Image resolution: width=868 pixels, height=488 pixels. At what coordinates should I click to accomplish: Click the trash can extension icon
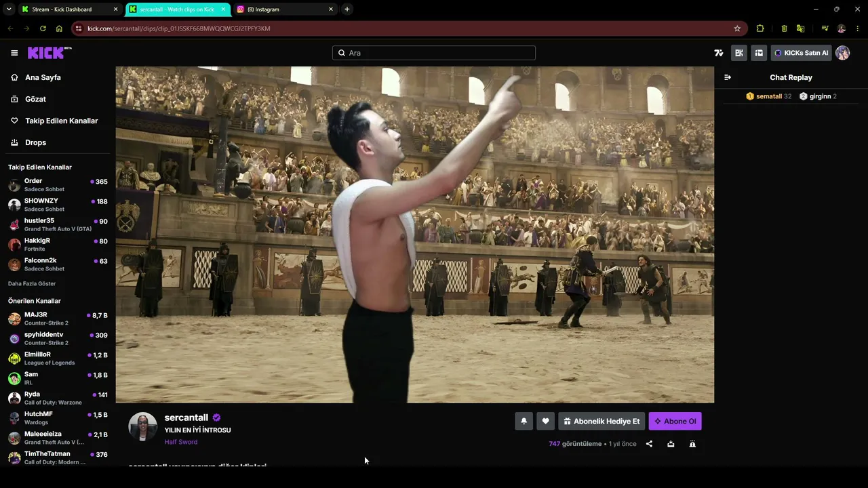pyautogui.click(x=784, y=28)
